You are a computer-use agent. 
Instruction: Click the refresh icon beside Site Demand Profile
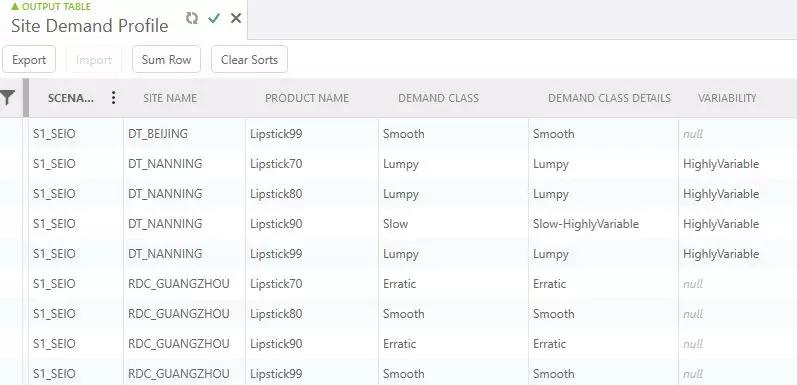192,18
